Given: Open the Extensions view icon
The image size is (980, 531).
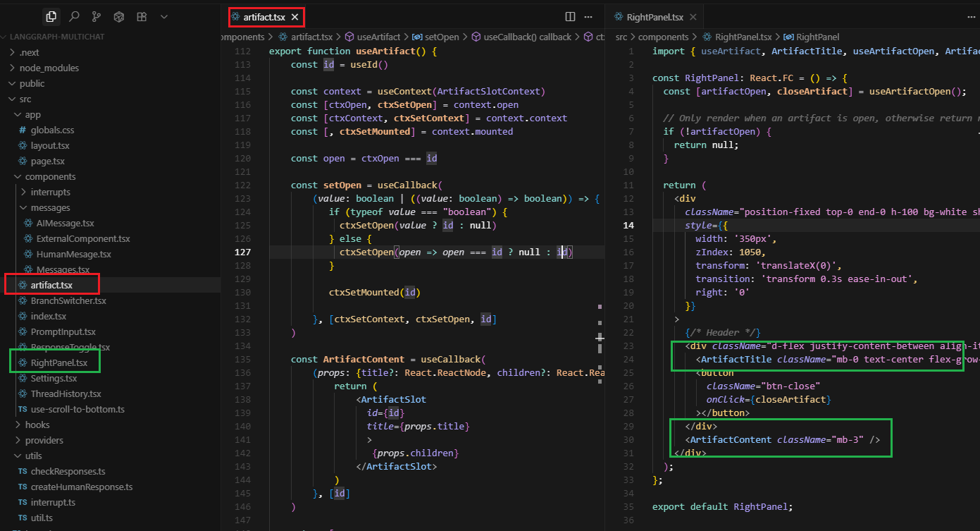Looking at the screenshot, I should point(142,16).
